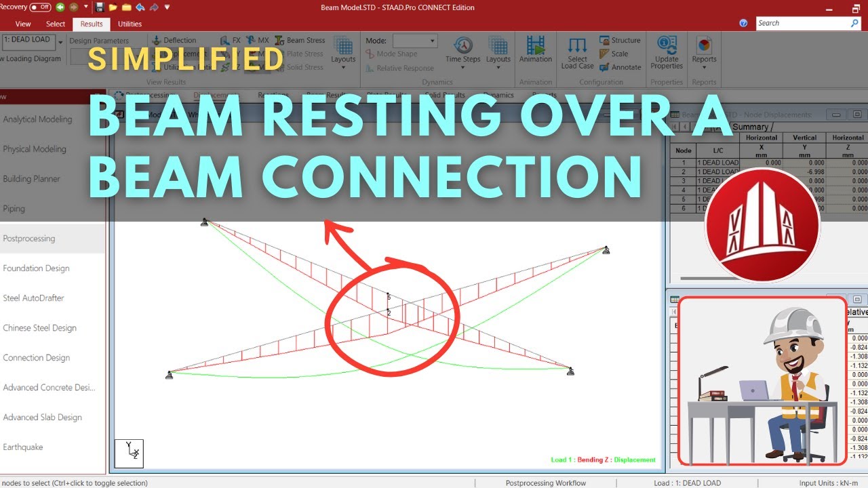
Task: Click the Open file folder icon
Action: (x=113, y=7)
